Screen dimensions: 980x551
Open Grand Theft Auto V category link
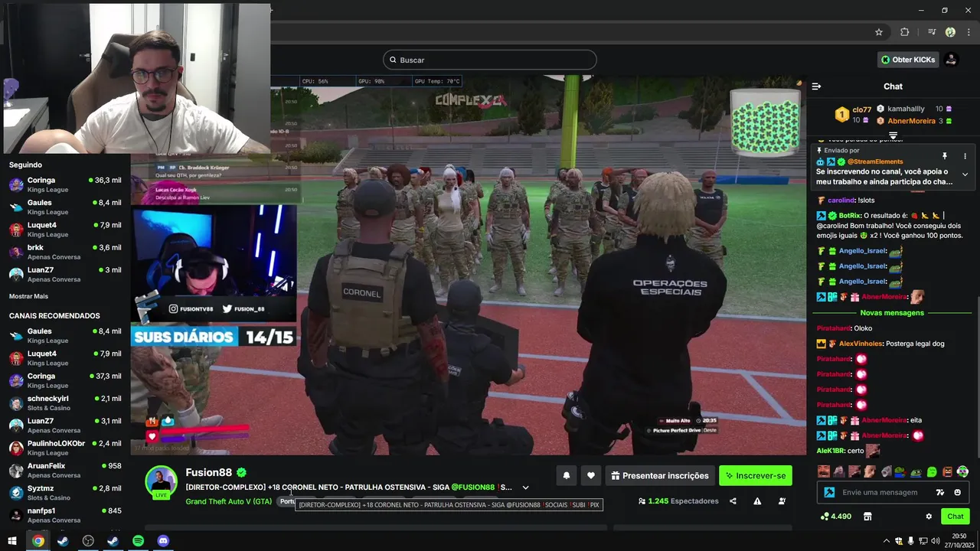point(229,501)
